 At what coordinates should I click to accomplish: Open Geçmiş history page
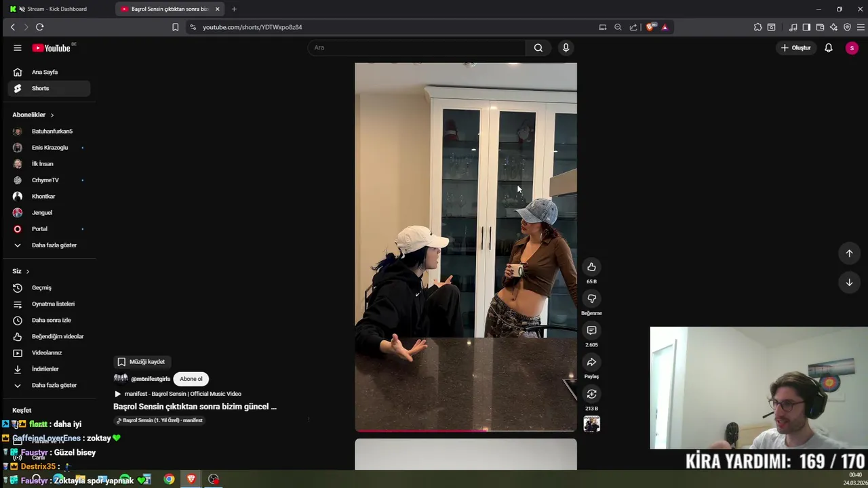(x=49, y=287)
